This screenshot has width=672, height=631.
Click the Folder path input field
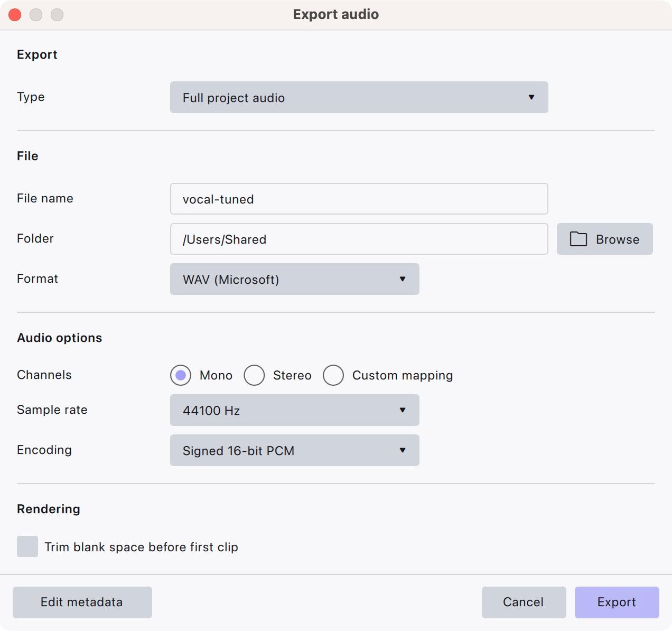click(x=359, y=239)
